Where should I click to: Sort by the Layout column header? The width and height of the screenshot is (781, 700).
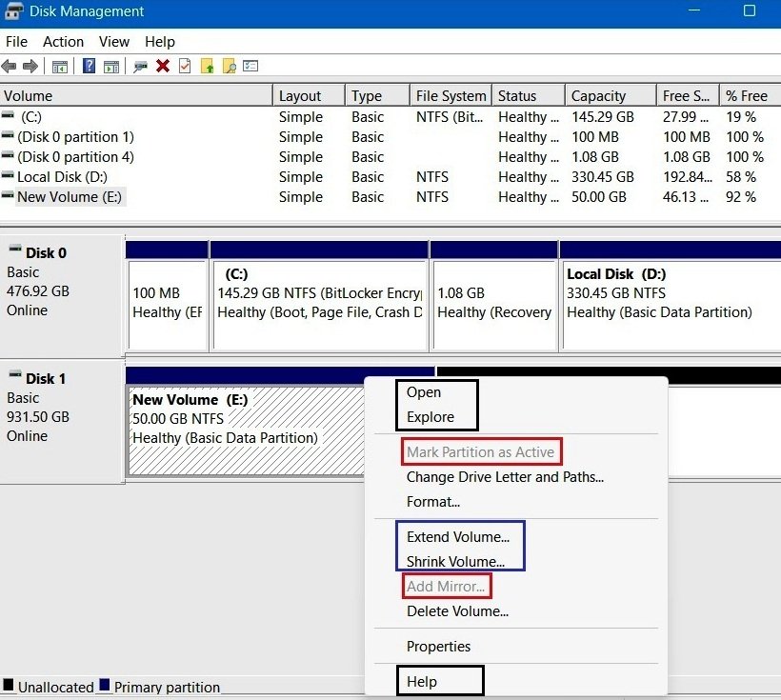tap(310, 95)
